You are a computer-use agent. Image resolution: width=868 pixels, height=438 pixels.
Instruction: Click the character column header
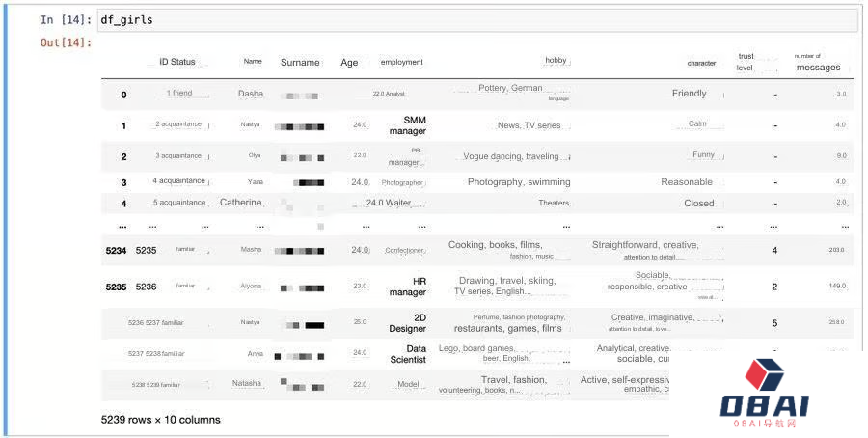pos(701,63)
